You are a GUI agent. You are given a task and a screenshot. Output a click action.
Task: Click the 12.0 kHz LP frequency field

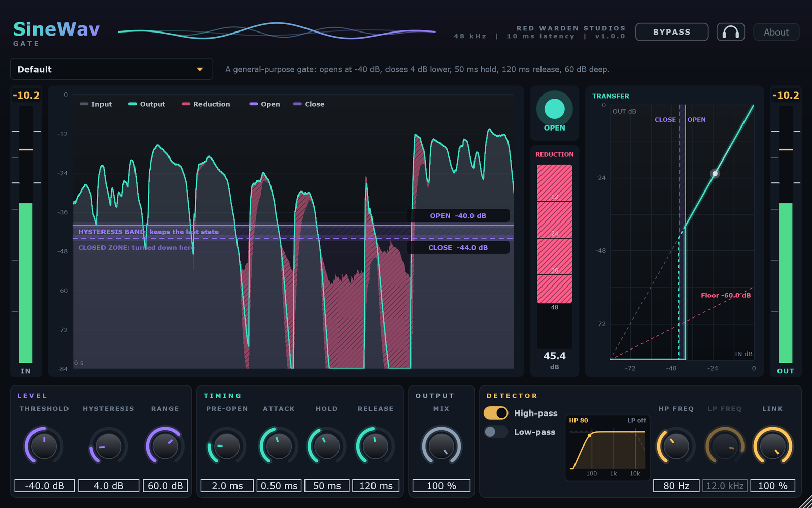725,486
